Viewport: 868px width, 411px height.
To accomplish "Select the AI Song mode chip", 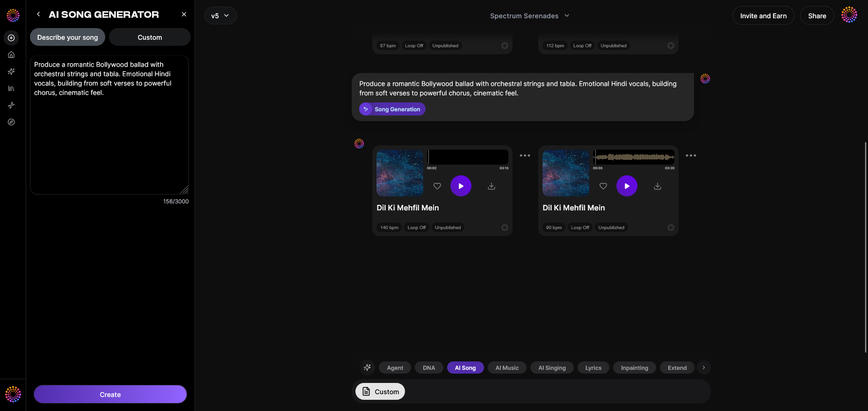I will (465, 368).
